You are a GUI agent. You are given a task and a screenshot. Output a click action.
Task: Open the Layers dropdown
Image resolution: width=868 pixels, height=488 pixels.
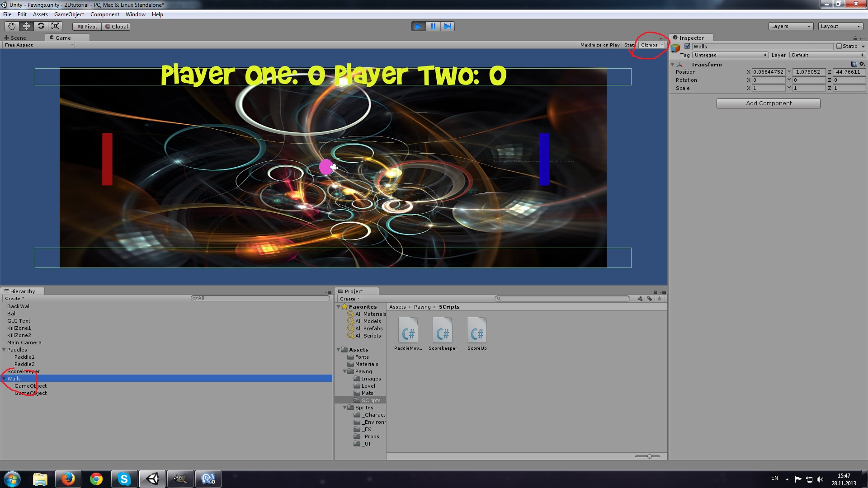(791, 26)
